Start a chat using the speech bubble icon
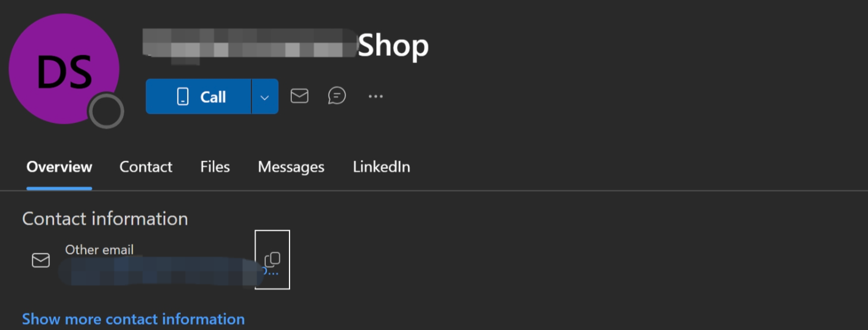 336,96
